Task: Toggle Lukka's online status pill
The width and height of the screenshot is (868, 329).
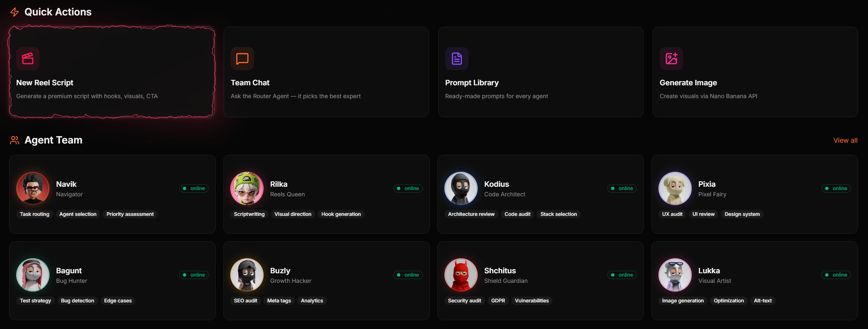Action: 836,275
